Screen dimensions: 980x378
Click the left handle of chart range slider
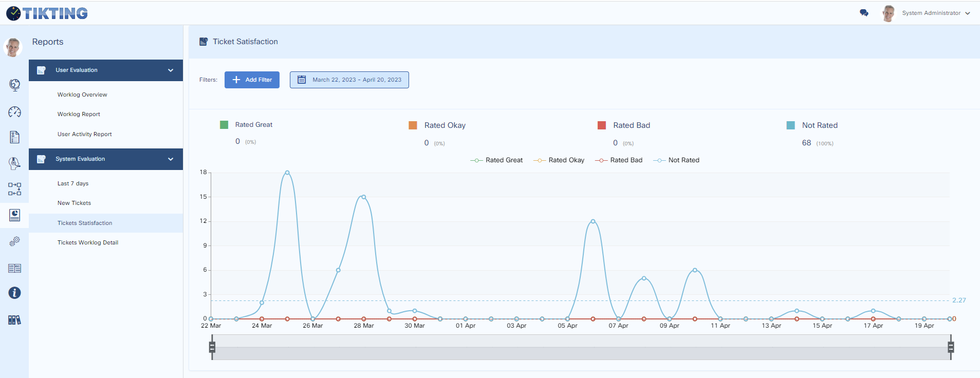pyautogui.click(x=212, y=347)
